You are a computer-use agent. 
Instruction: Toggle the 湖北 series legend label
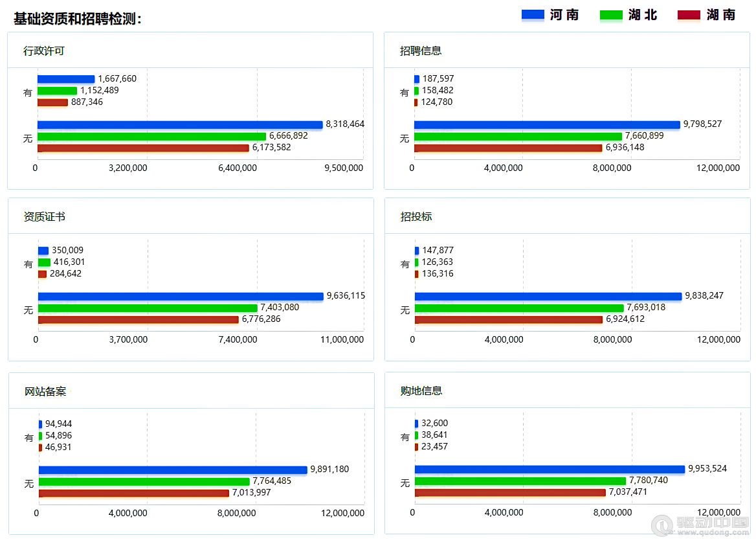point(643,15)
